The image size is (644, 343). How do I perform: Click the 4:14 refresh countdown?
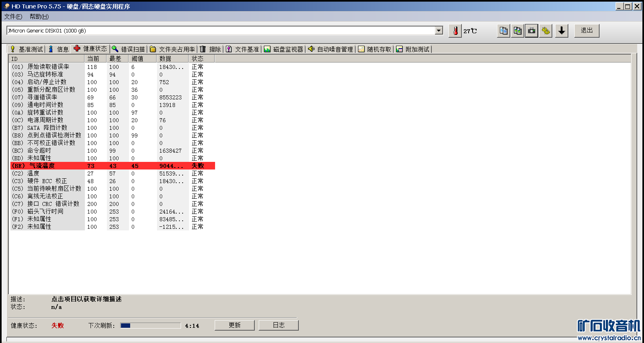click(x=192, y=326)
